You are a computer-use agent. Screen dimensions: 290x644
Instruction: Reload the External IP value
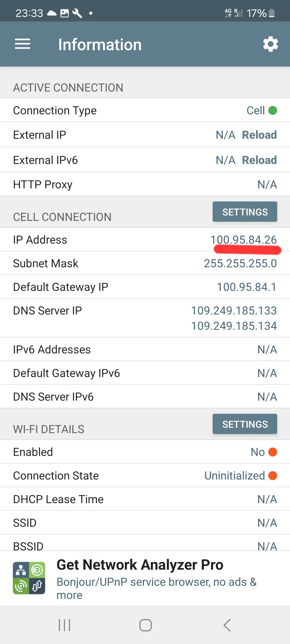(259, 135)
